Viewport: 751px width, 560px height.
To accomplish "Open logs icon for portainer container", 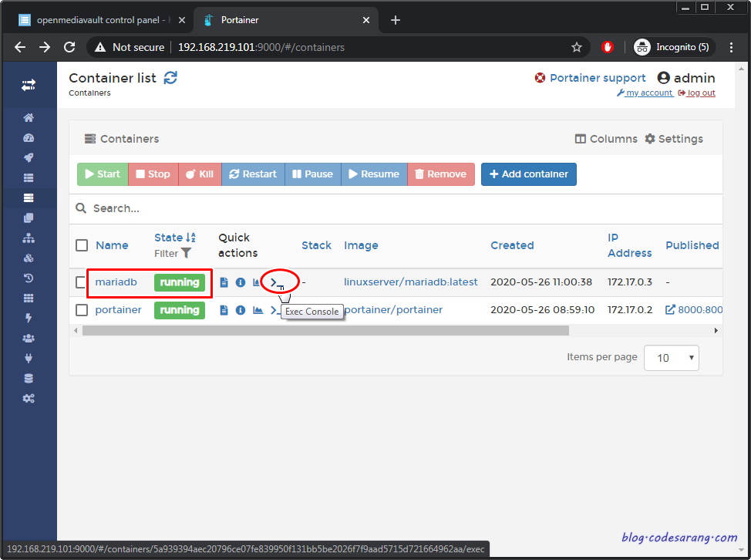I will coord(224,310).
